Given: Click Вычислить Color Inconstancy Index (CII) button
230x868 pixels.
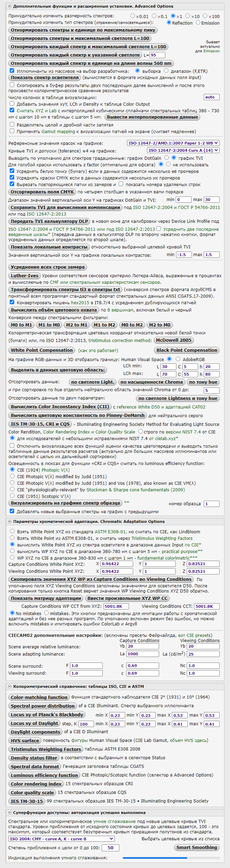Looking at the screenshot, I should (x=60, y=407).
